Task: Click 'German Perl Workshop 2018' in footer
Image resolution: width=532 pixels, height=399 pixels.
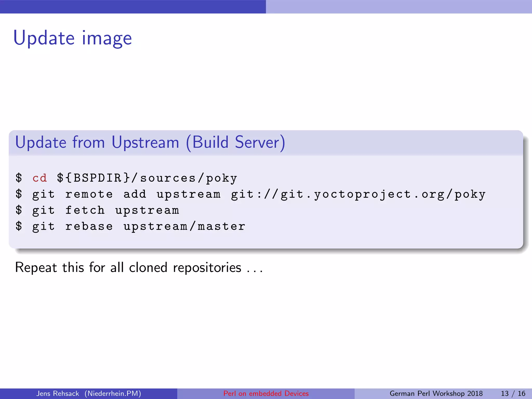Action: [436, 394]
